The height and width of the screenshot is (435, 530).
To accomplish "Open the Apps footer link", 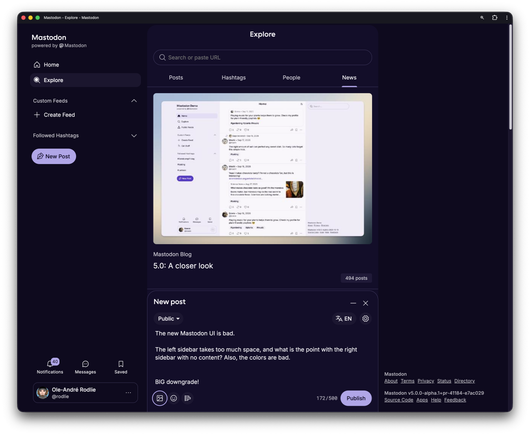I will click(422, 400).
